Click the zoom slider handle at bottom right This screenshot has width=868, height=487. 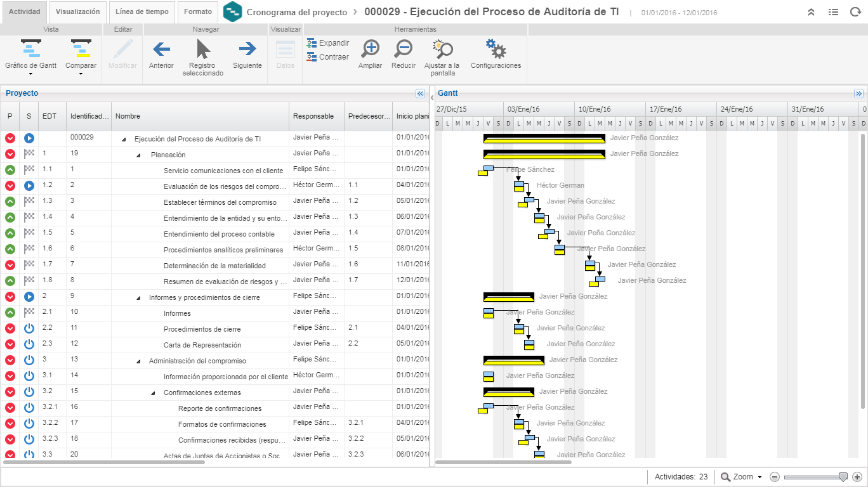pyautogui.click(x=843, y=477)
